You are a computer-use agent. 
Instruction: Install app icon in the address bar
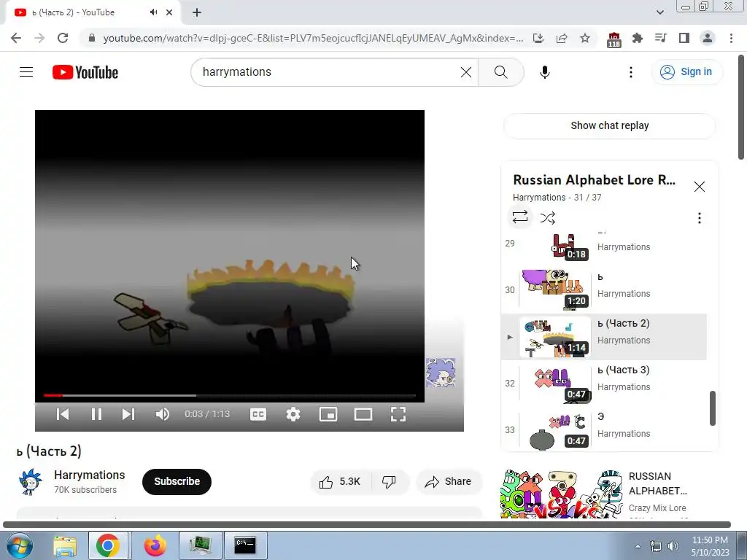coord(538,38)
